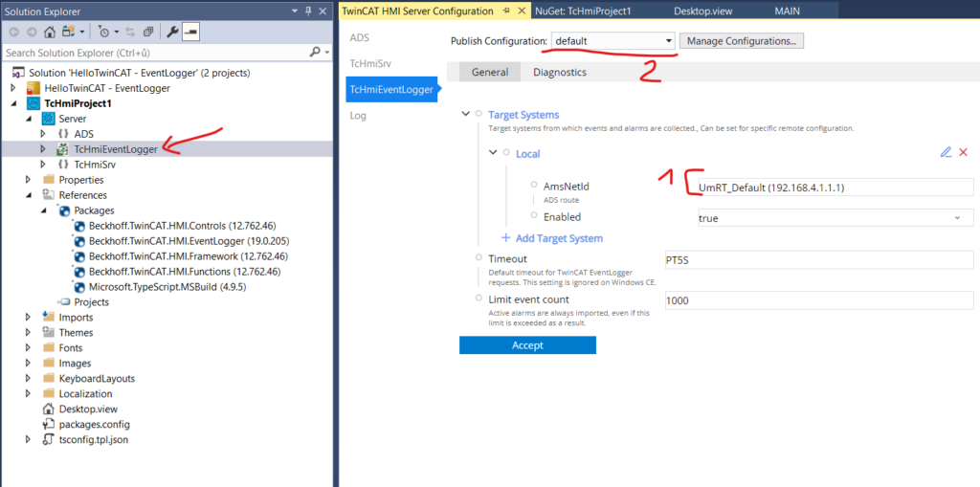
Task: Collapse the Target Systems section
Action: pyautogui.click(x=466, y=115)
